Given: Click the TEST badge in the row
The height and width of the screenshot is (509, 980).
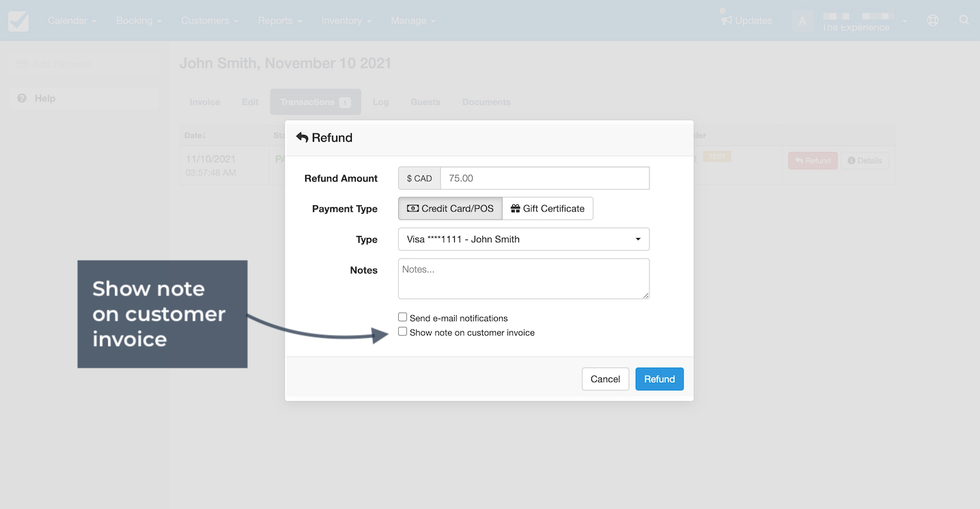Looking at the screenshot, I should click(717, 156).
